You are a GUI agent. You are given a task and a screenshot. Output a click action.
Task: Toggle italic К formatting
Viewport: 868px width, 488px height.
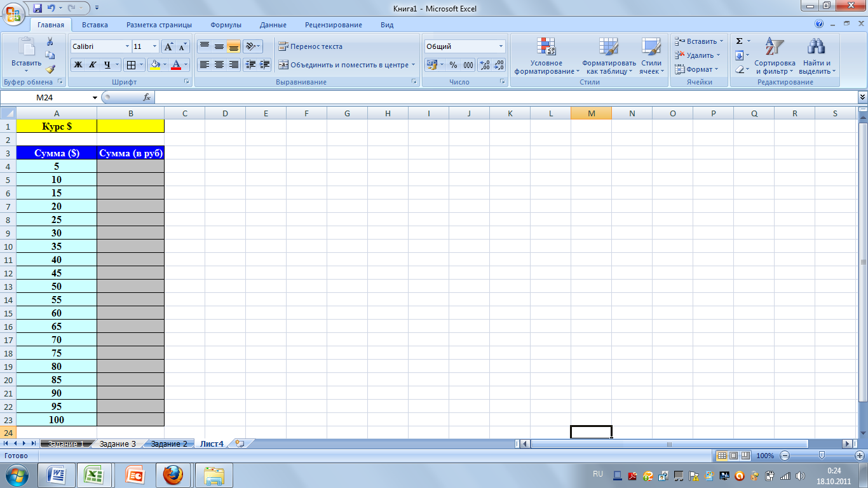pyautogui.click(x=93, y=65)
